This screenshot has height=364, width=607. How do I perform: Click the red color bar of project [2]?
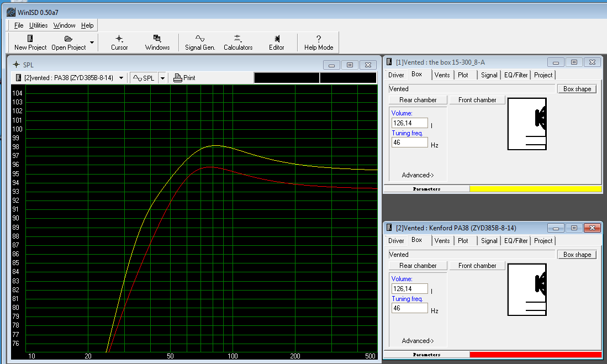535,355
